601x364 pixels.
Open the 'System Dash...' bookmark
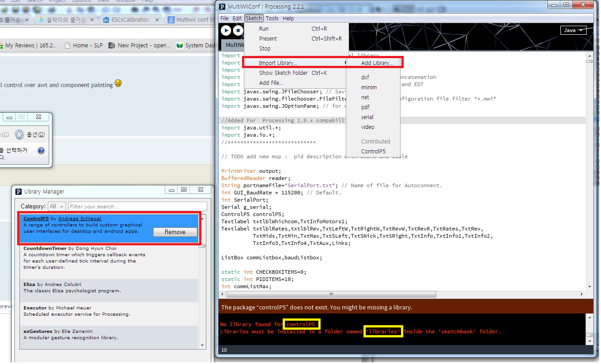(x=196, y=45)
